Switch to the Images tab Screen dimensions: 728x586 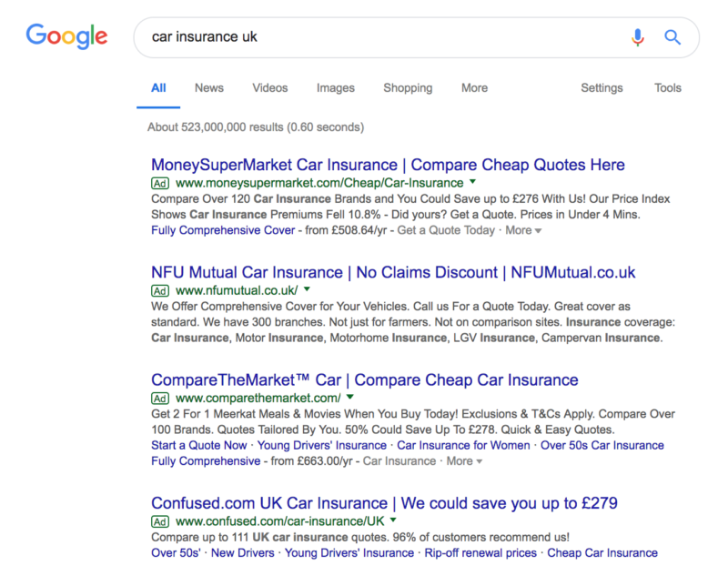point(335,88)
